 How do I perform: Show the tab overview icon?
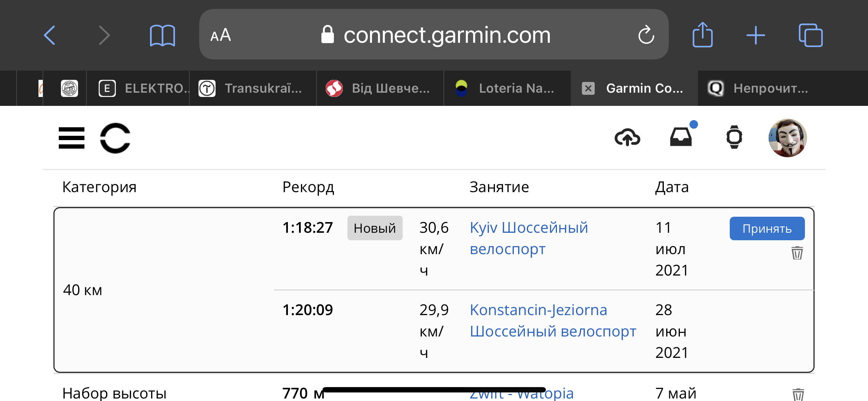810,35
